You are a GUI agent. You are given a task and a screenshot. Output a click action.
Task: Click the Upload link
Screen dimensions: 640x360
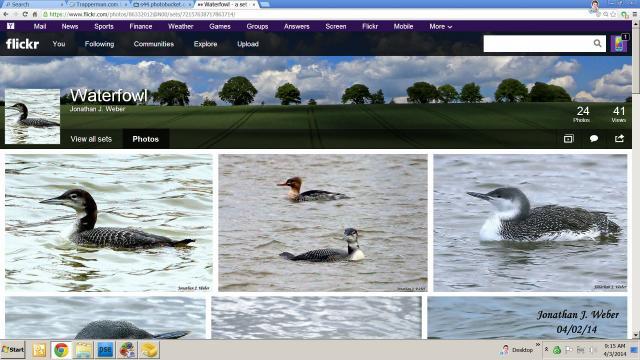coord(248,44)
